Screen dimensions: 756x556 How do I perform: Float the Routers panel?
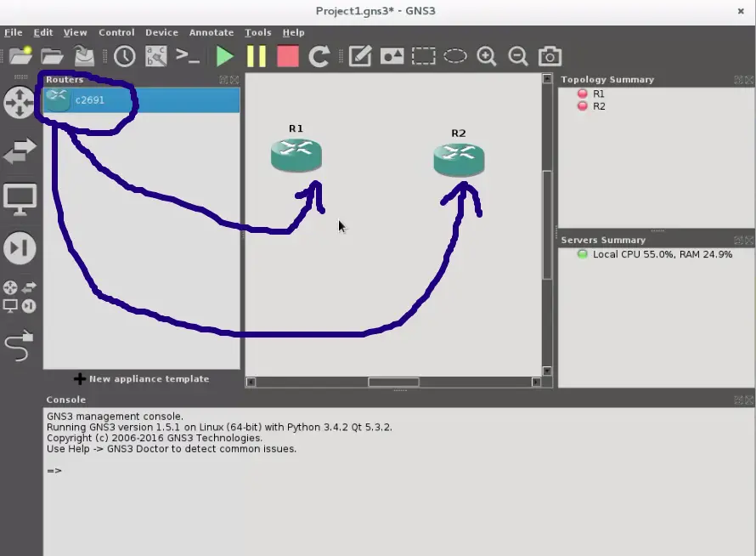(223, 80)
